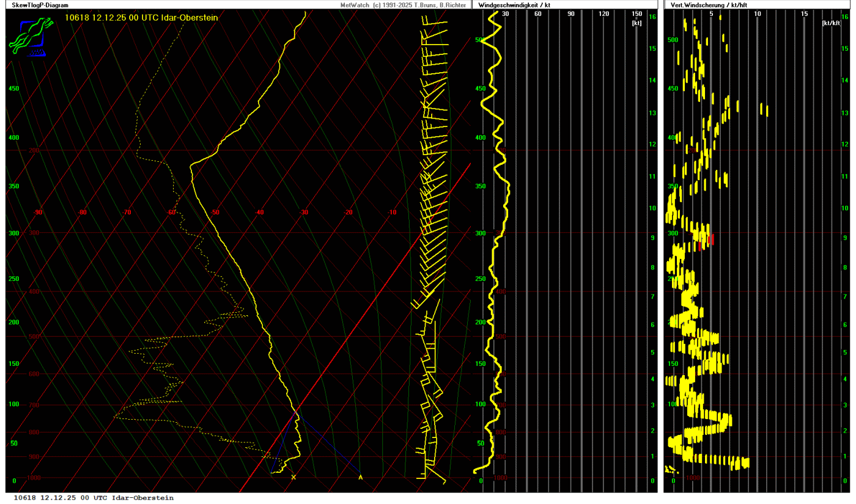This screenshot has width=856, height=504.
Task: Click the bottom status bar station text
Action: 94,498
